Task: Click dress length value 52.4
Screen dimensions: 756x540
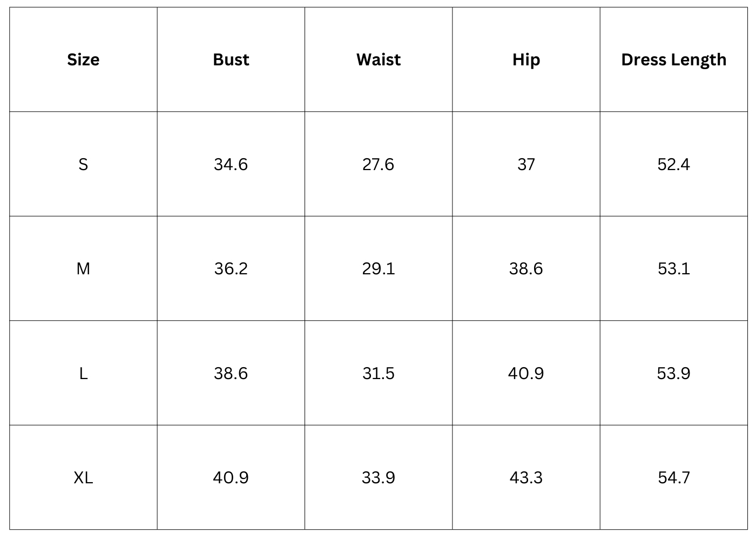Action: click(x=673, y=164)
